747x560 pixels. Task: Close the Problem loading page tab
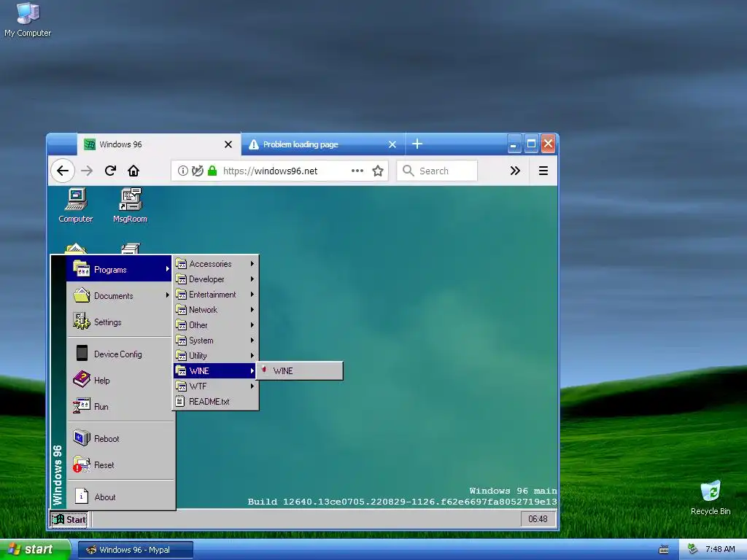click(392, 144)
